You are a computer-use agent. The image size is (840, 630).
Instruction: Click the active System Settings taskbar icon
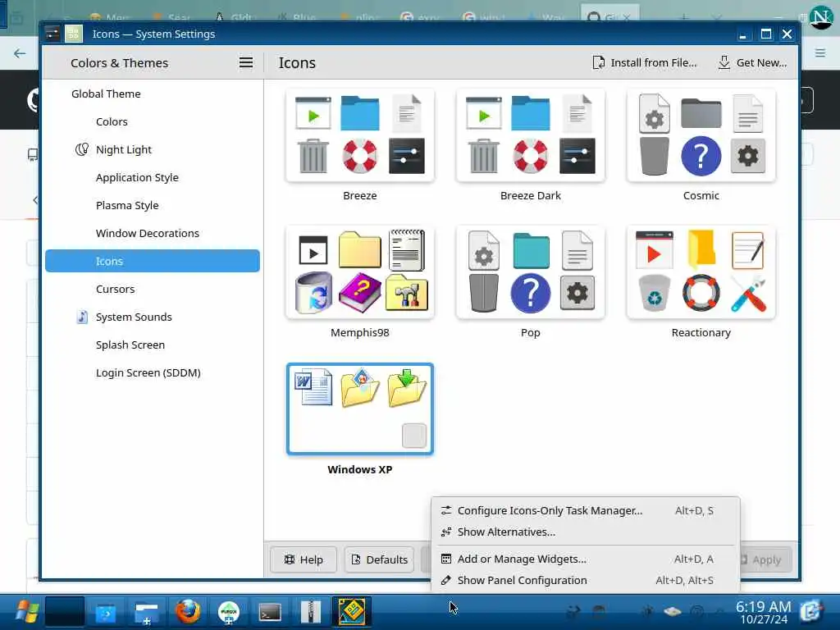coord(351,611)
